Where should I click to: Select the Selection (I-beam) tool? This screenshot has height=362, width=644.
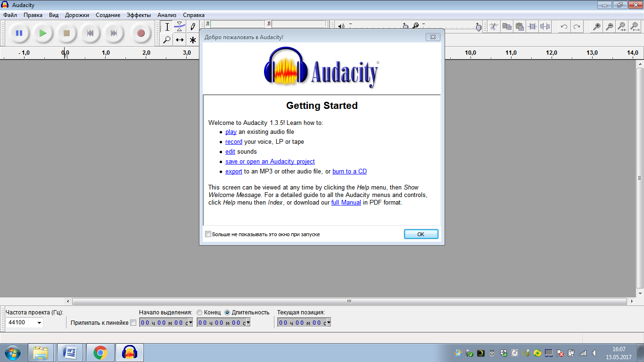[167, 27]
